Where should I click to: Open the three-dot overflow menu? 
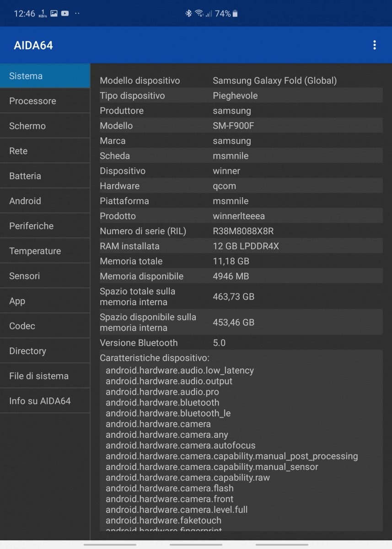point(375,45)
